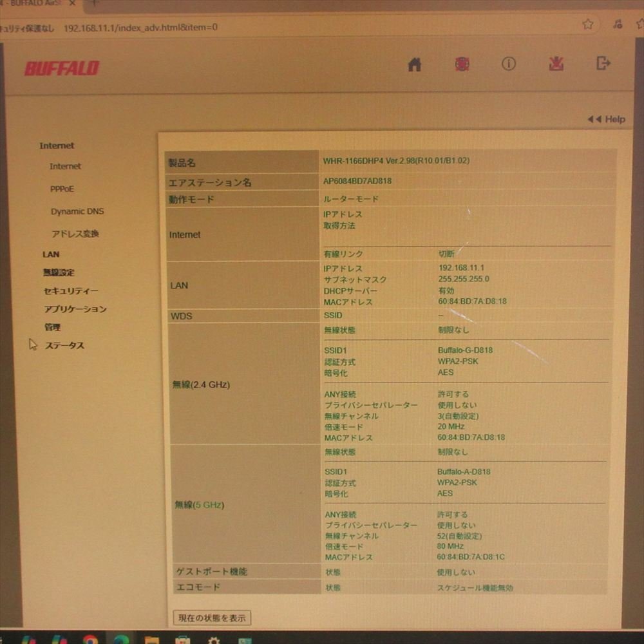The width and height of the screenshot is (644, 644).
Task: Open the ステータス menu section
Action: point(64,345)
